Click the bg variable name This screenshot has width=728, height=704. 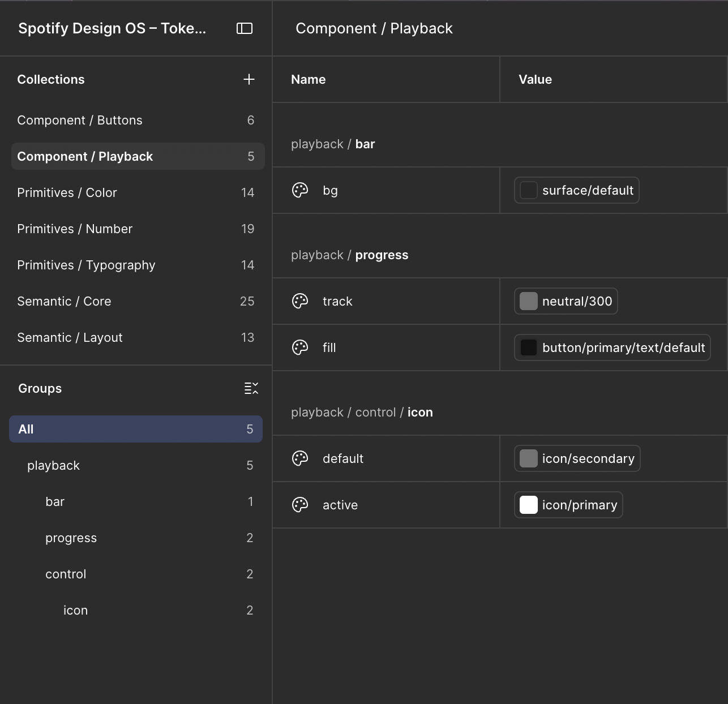pos(330,190)
